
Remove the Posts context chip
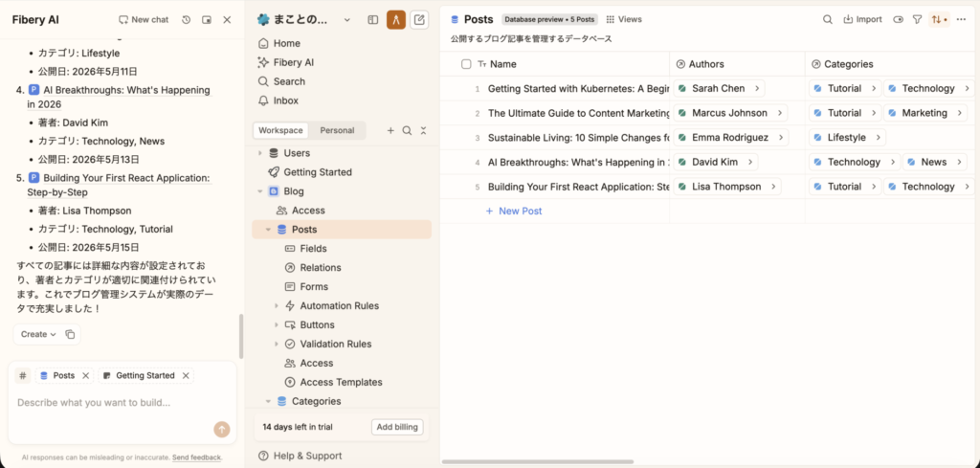85,375
